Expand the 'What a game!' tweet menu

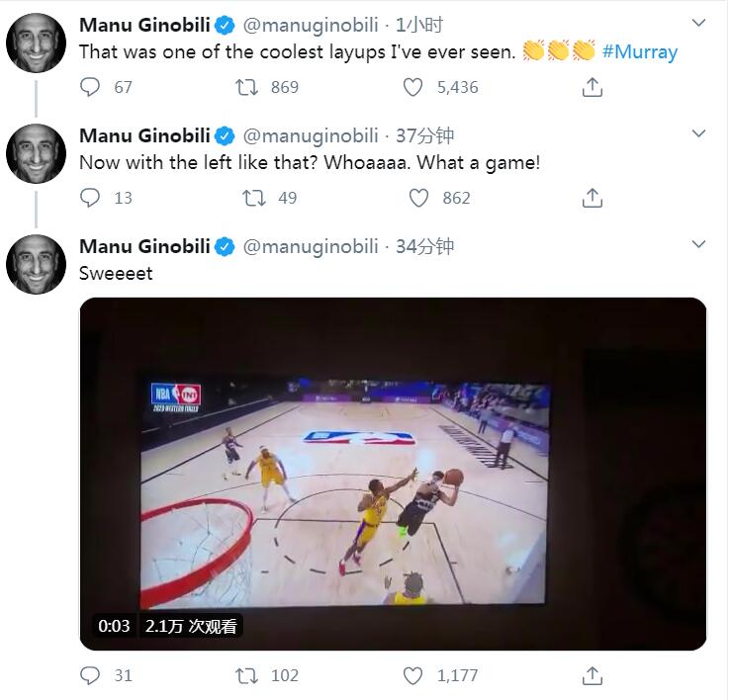coord(699,133)
